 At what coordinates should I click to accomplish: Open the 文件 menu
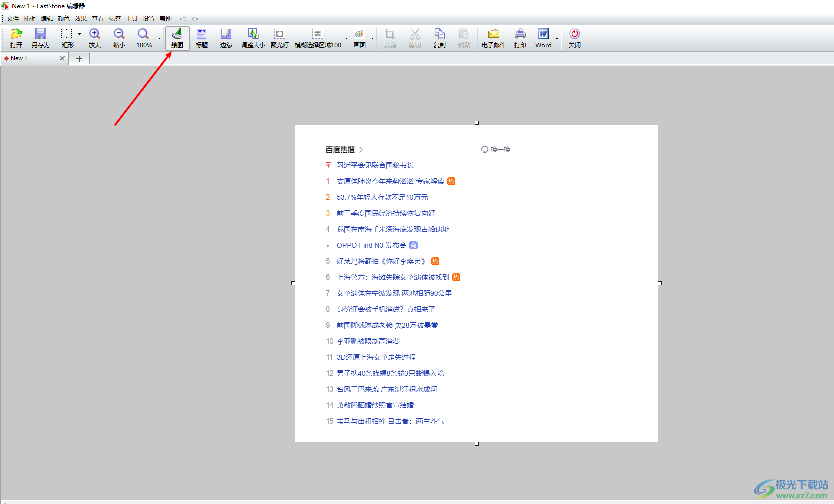pos(13,19)
